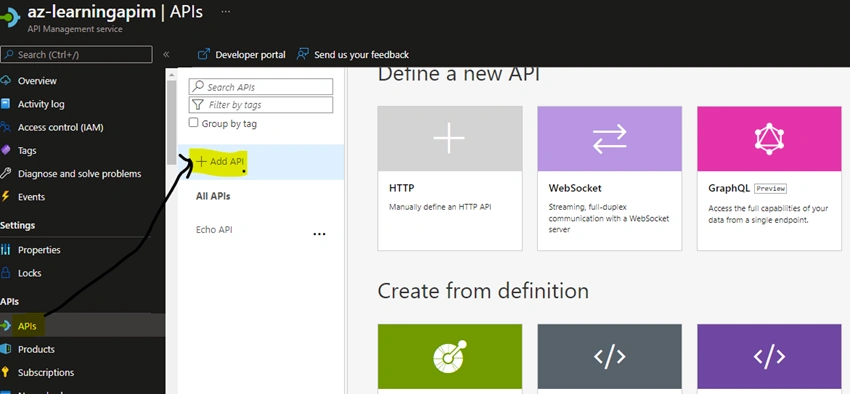The height and width of the screenshot is (394, 850).
Task: Click the WebSocket double-arrow icon
Action: tap(609, 138)
